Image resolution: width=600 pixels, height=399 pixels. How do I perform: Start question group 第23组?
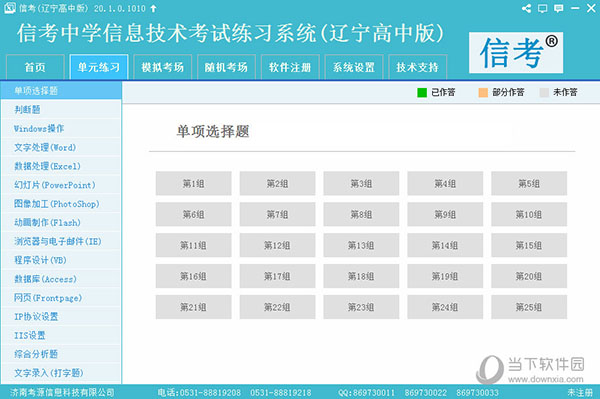coord(361,307)
